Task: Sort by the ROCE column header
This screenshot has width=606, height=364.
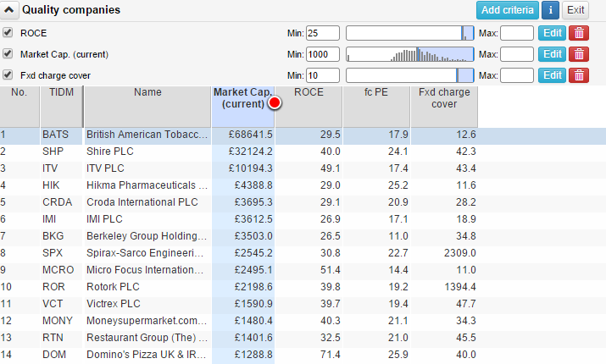Action: (309, 107)
